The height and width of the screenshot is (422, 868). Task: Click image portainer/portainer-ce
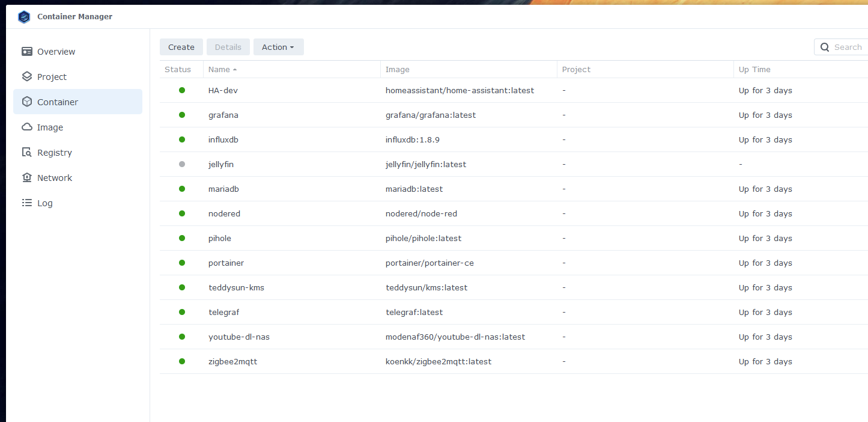[x=429, y=263]
